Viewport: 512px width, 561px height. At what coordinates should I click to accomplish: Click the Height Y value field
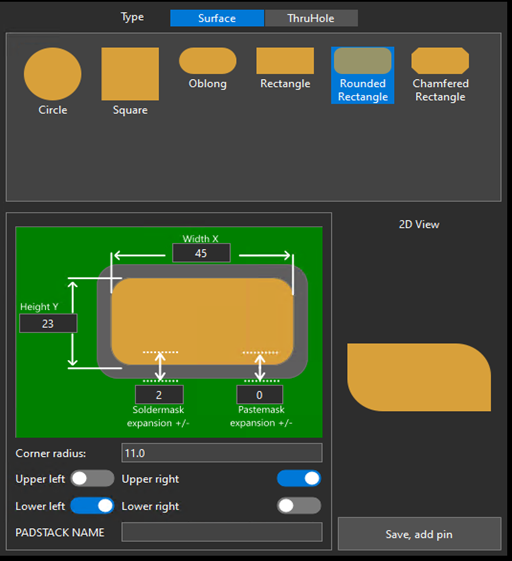[x=48, y=323]
